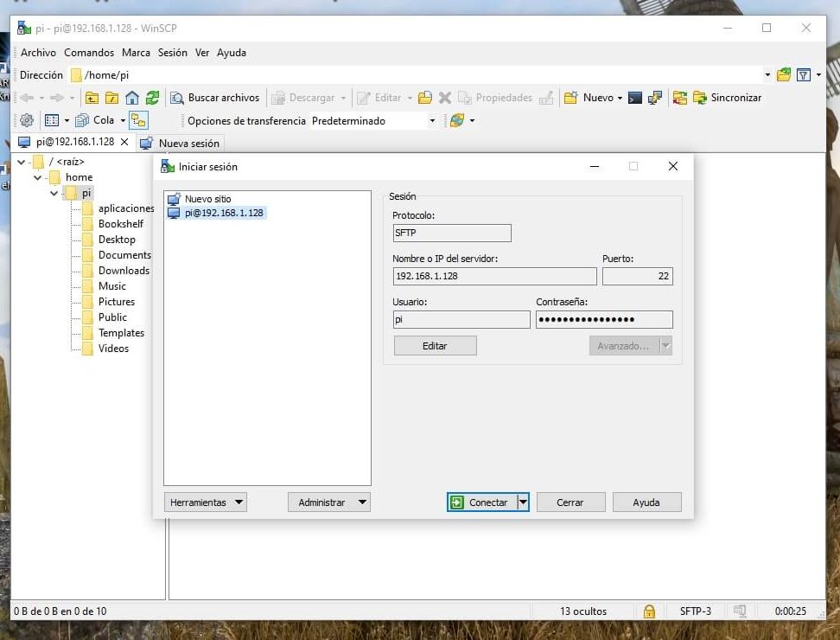Click the root directory folder icon
840x640 pixels.
tap(112, 98)
